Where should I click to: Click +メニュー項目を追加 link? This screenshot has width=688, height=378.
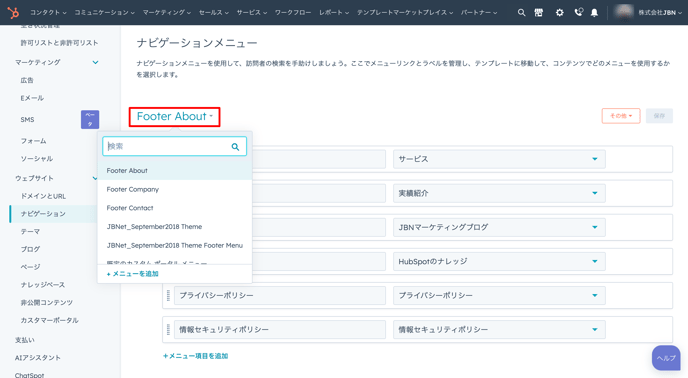[196, 356]
